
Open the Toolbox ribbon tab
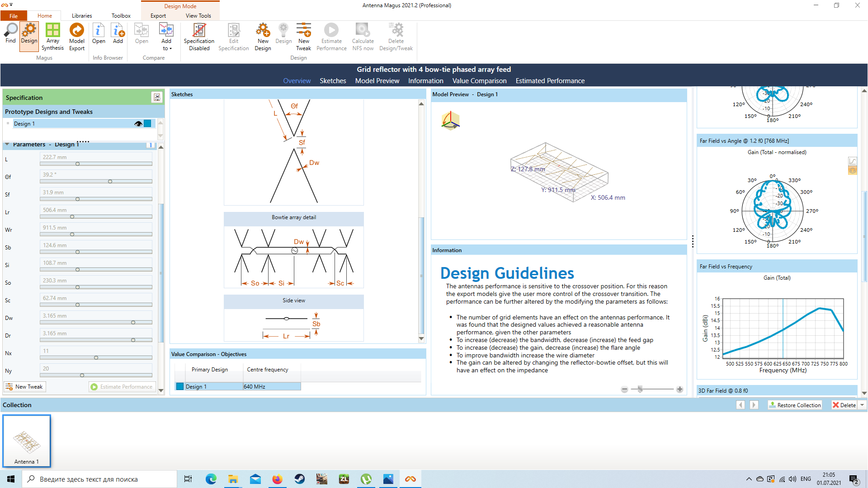click(121, 16)
